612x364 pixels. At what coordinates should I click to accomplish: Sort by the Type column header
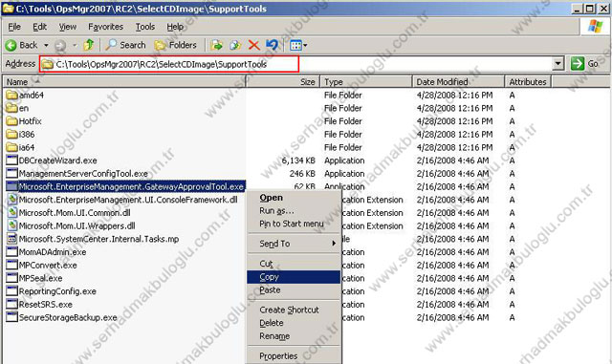[x=366, y=82]
